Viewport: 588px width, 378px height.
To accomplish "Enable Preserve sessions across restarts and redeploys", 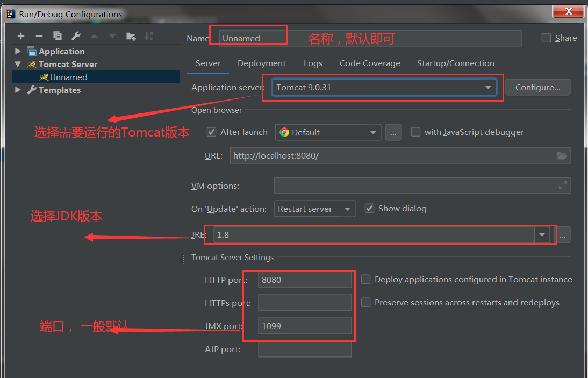I will 365,302.
